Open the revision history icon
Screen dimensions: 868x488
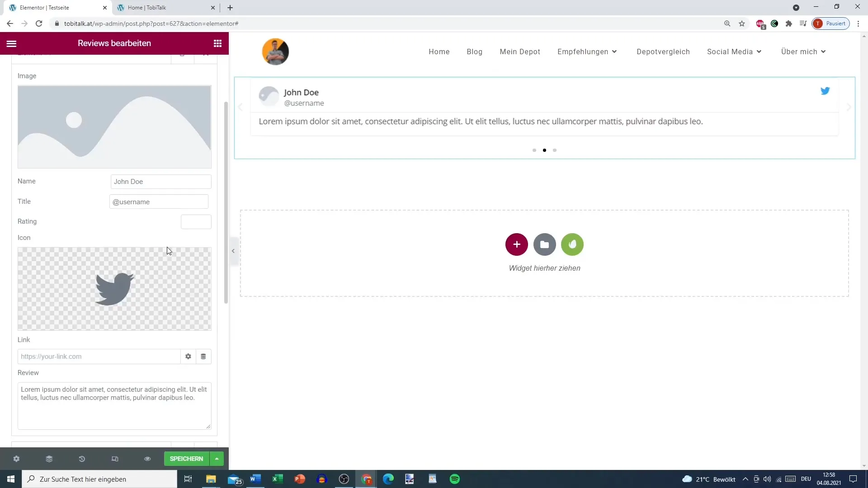pos(82,459)
